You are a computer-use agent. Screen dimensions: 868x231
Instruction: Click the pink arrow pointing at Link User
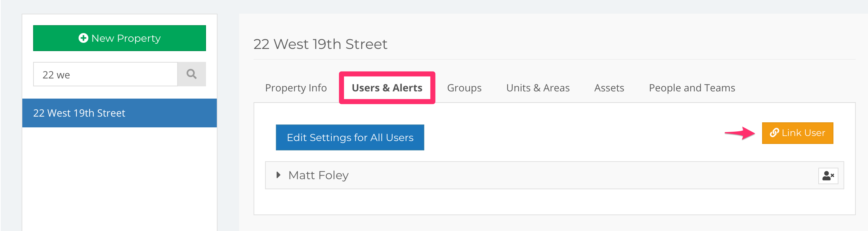coord(740,133)
